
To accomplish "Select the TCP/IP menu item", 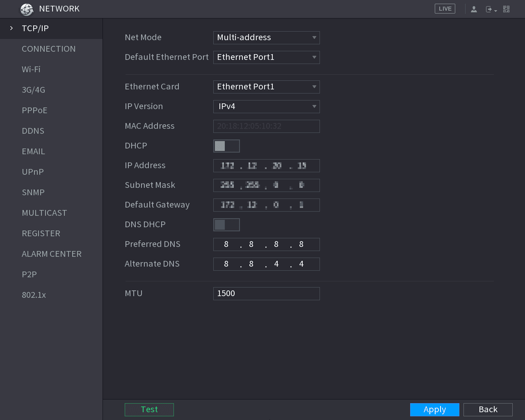I will (x=51, y=28).
